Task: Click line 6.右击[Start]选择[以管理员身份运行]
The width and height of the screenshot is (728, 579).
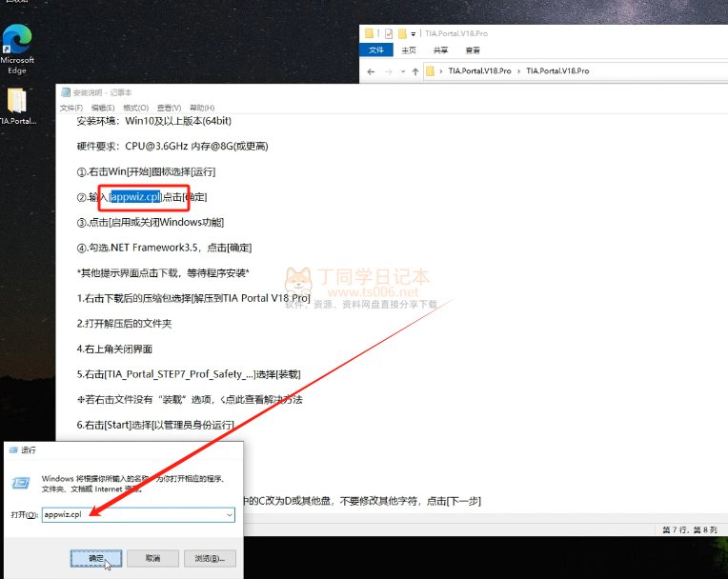Action: pos(155,425)
